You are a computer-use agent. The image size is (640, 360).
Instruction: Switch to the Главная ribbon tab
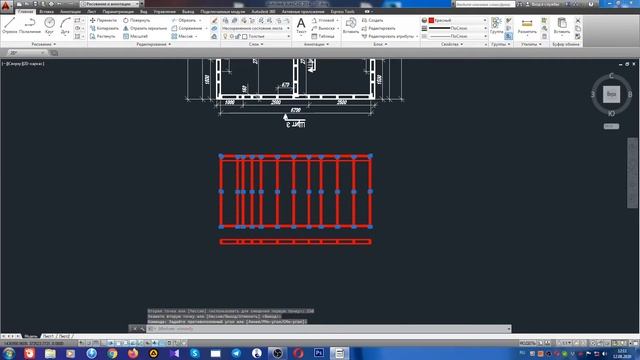[25, 11]
